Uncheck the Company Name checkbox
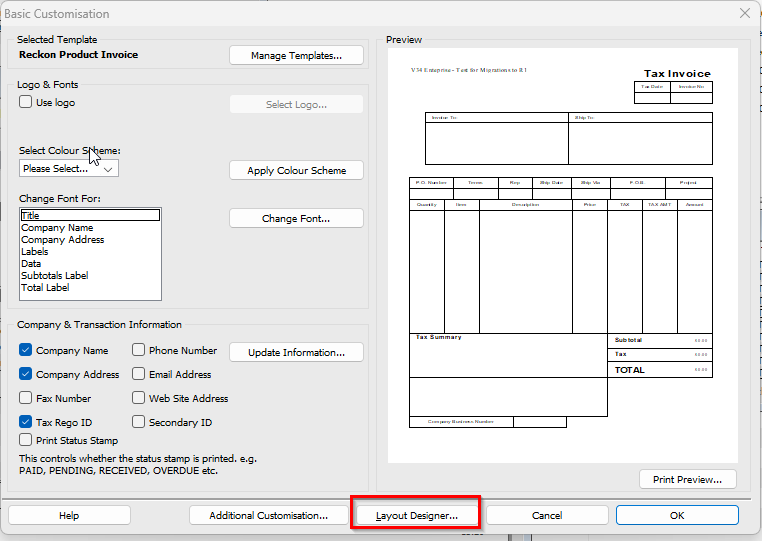762x541 pixels. (25, 350)
